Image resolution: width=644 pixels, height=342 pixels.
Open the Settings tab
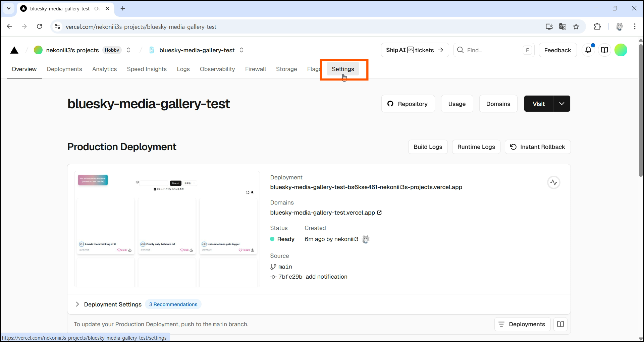(343, 69)
